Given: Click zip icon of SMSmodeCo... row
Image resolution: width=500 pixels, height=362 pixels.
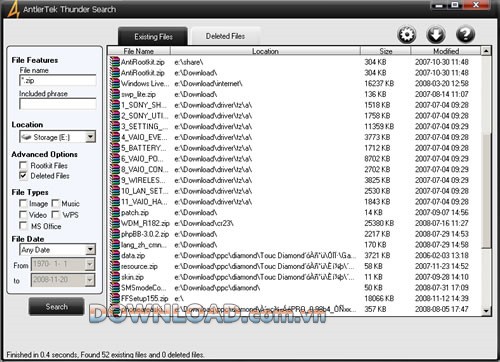Looking at the screenshot, I should click(x=115, y=288).
